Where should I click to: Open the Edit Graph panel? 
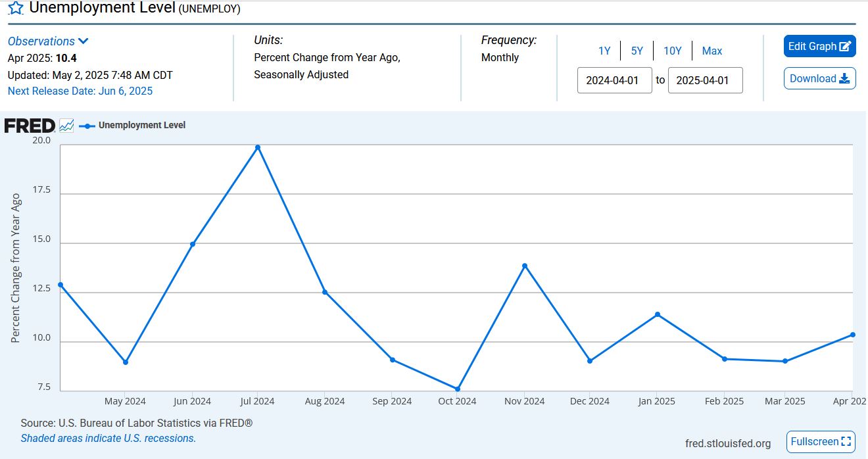[819, 46]
